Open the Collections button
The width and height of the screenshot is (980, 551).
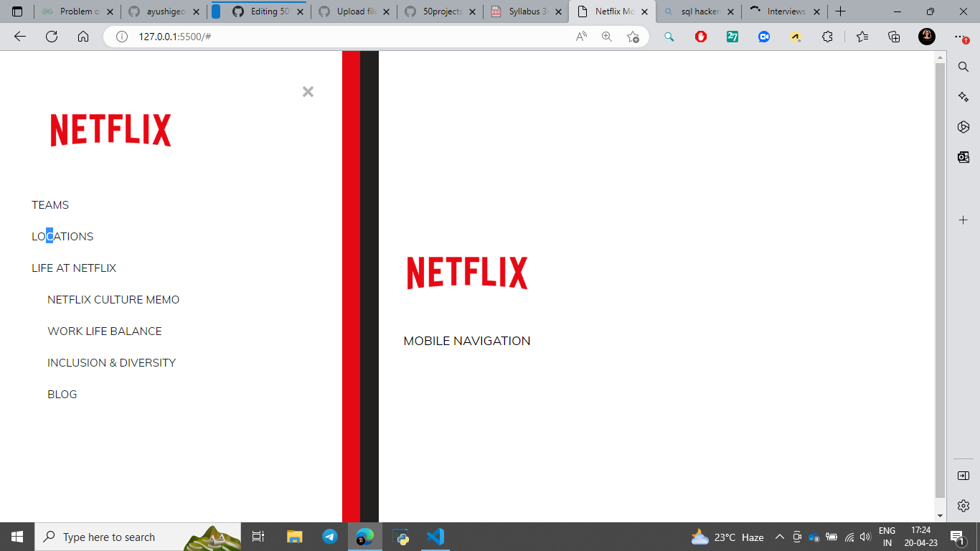(x=894, y=37)
